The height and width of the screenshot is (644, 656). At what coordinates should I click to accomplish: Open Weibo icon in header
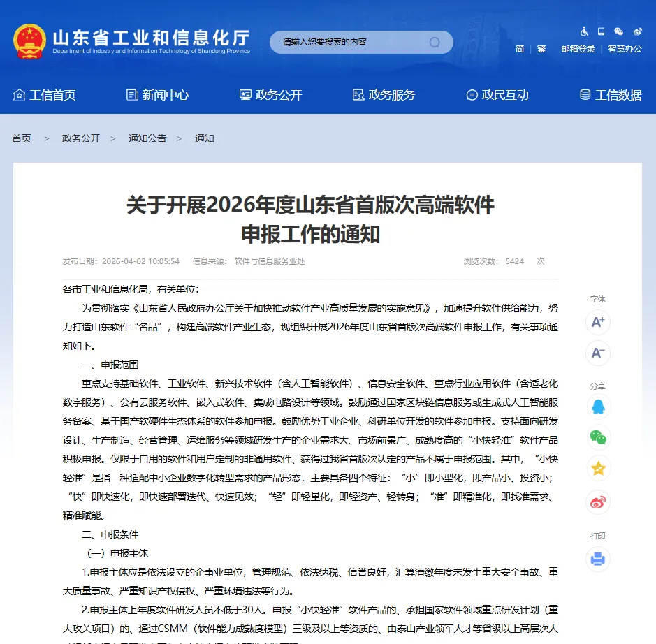[637, 31]
